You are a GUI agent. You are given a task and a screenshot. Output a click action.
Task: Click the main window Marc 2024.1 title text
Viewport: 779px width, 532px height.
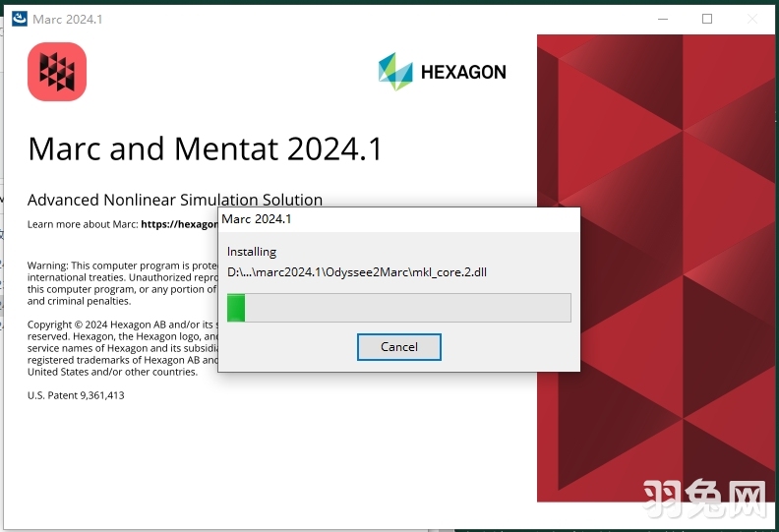tap(68, 19)
